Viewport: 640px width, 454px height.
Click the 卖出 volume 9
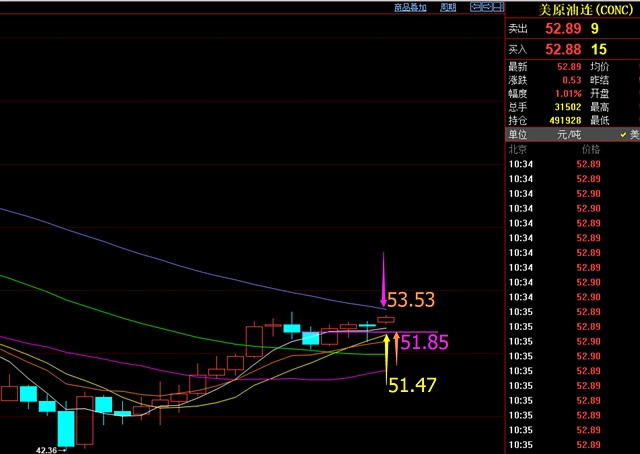point(595,29)
